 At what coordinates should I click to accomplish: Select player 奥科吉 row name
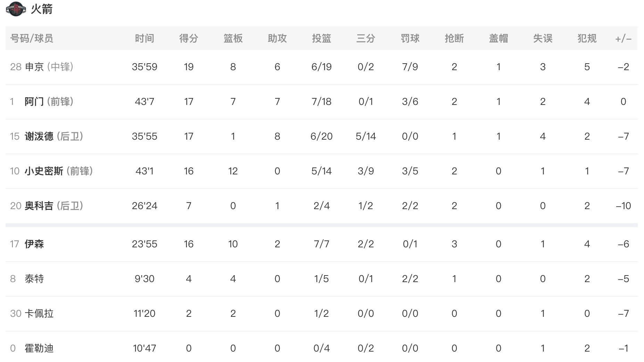click(39, 206)
